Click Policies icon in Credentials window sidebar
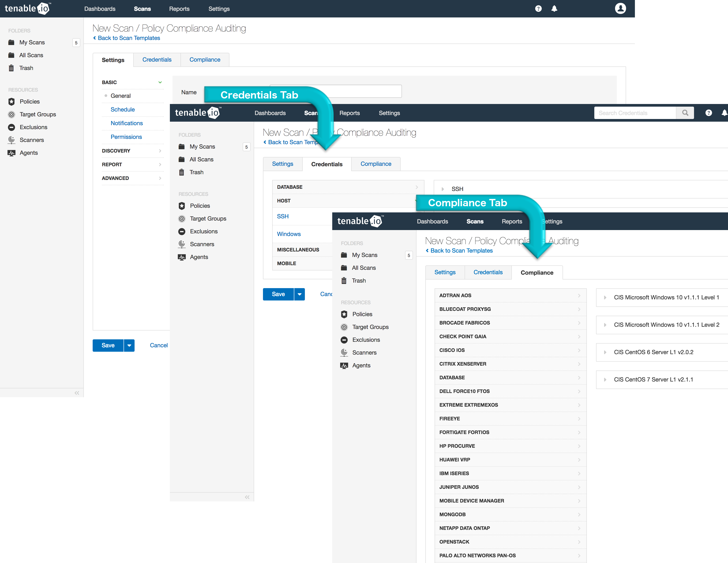This screenshot has height=563, width=728. click(182, 206)
